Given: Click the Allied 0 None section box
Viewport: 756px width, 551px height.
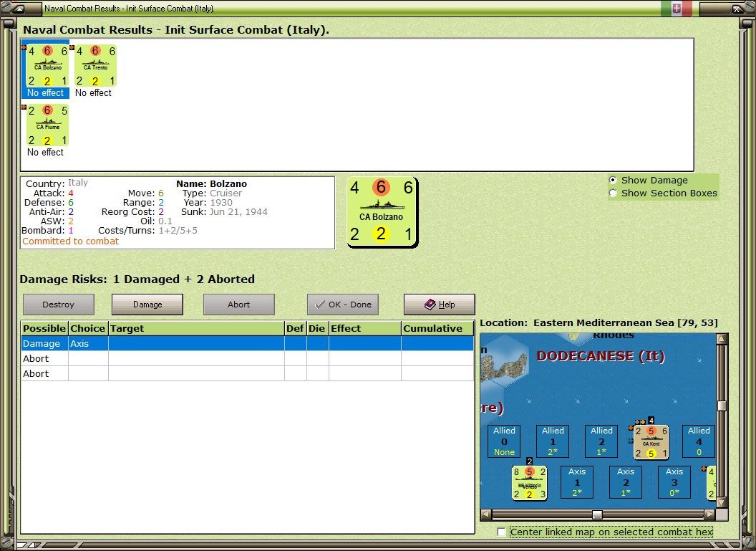Looking at the screenshot, I should pyautogui.click(x=504, y=441).
